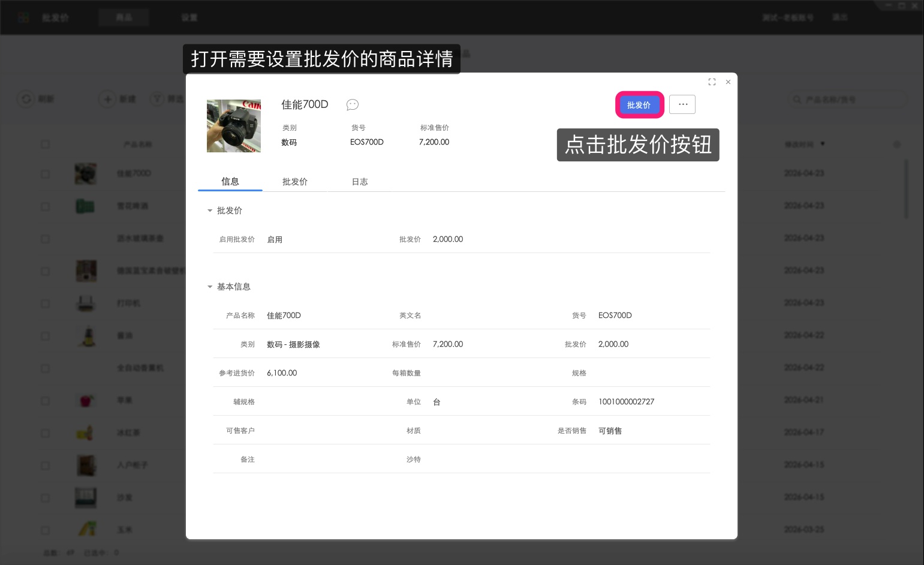This screenshot has width=924, height=565.
Task: Switch to the 批发价 tab
Action: (295, 182)
